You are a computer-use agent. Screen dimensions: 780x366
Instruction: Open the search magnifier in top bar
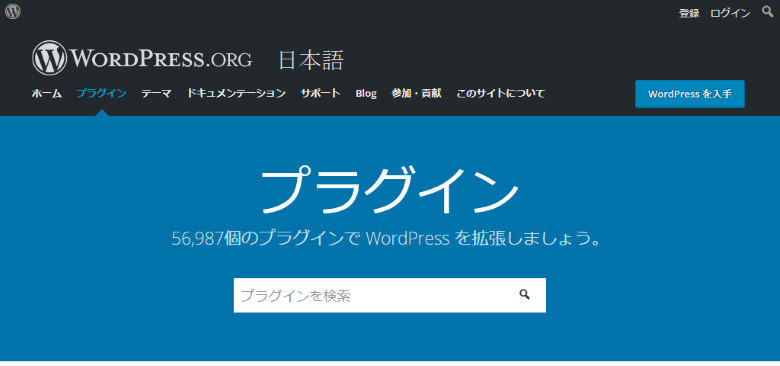pos(768,11)
